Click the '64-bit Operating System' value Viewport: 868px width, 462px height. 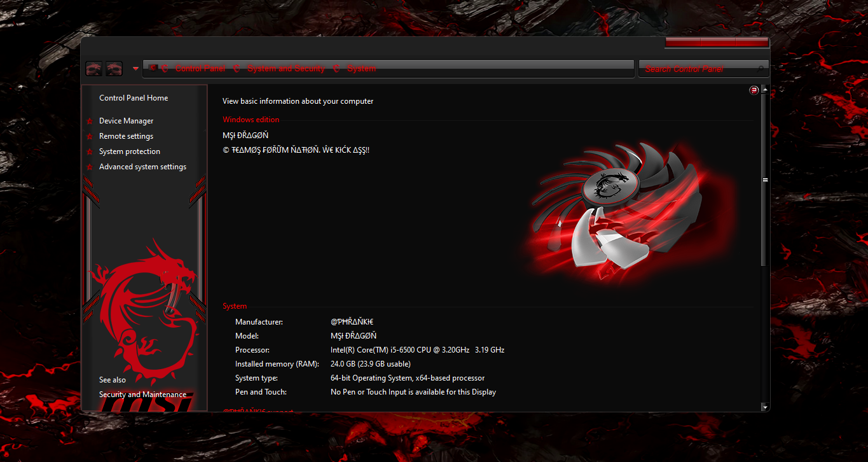408,378
